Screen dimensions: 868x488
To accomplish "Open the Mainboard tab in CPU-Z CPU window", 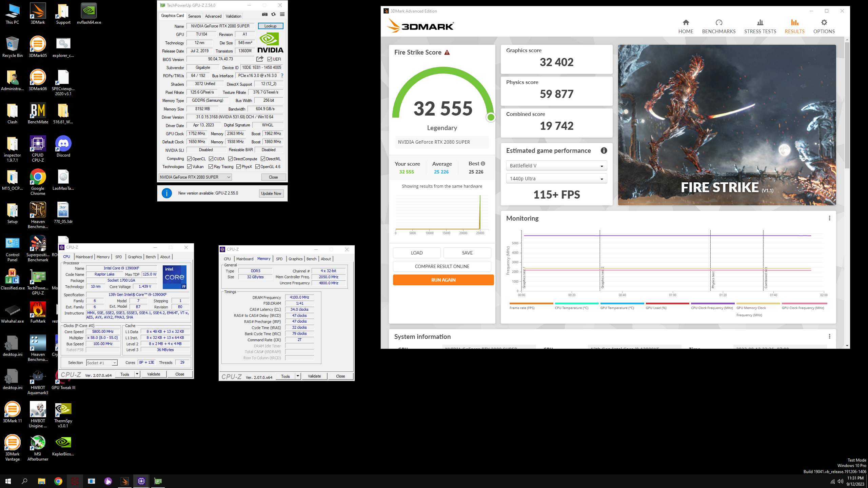I will click(x=84, y=257).
